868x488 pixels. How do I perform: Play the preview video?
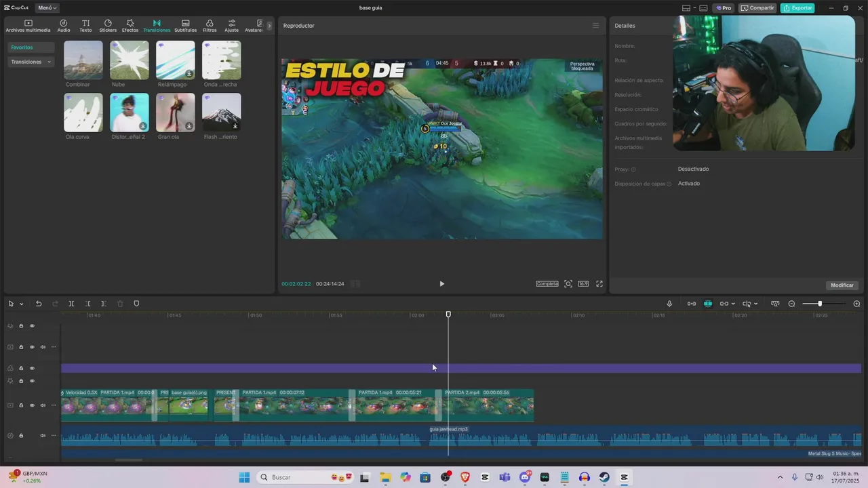pos(441,284)
